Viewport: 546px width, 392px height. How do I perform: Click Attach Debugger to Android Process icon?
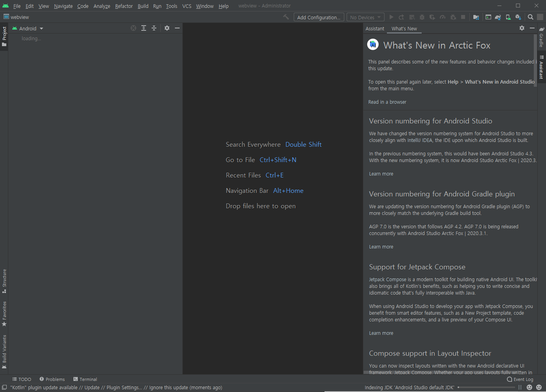click(453, 17)
